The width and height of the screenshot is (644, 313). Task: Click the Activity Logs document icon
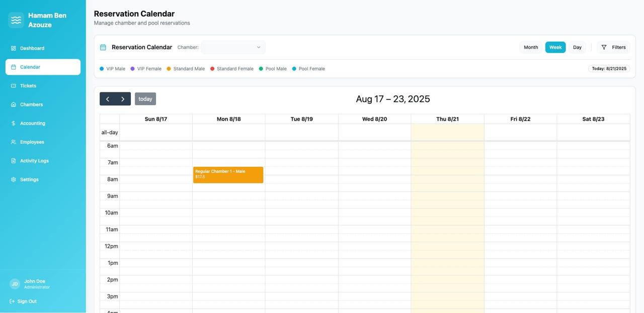(x=14, y=161)
